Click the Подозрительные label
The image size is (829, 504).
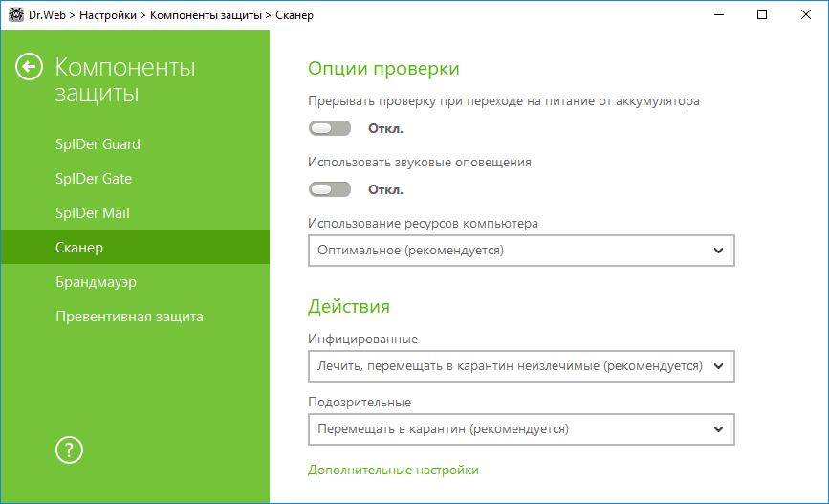360,402
